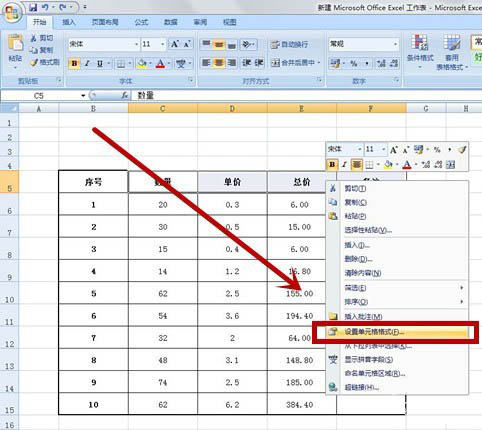
Task: Open Conditional Formatting (条件格式) menu
Action: pyautogui.click(x=420, y=51)
